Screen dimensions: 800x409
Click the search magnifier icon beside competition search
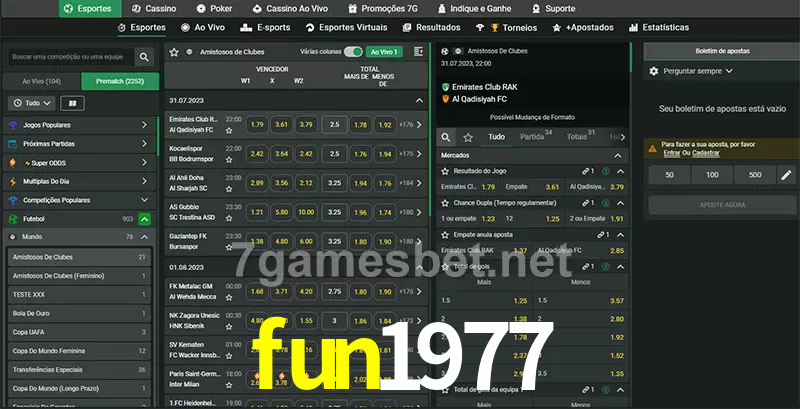click(x=145, y=58)
